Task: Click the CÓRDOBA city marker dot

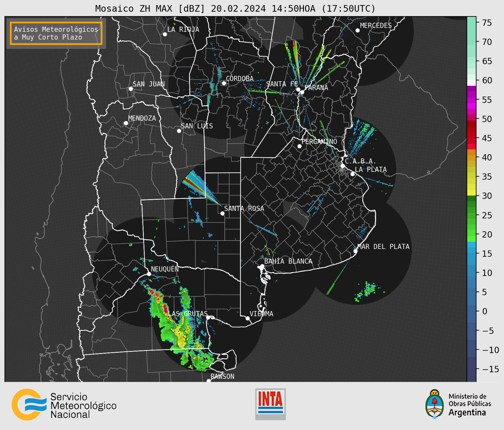Action: (x=224, y=83)
